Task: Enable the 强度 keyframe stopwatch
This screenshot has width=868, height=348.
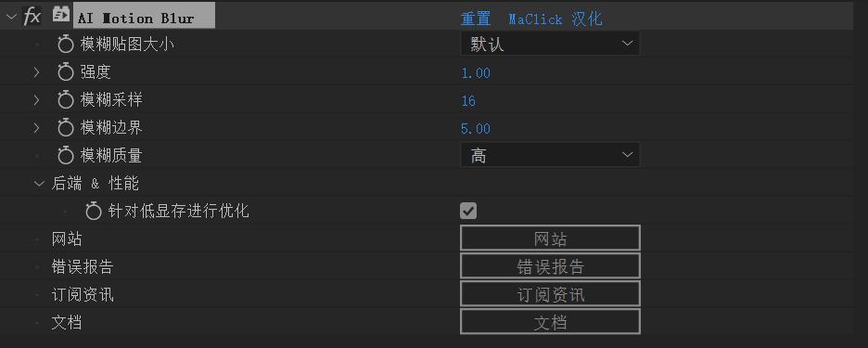Action: pos(66,72)
